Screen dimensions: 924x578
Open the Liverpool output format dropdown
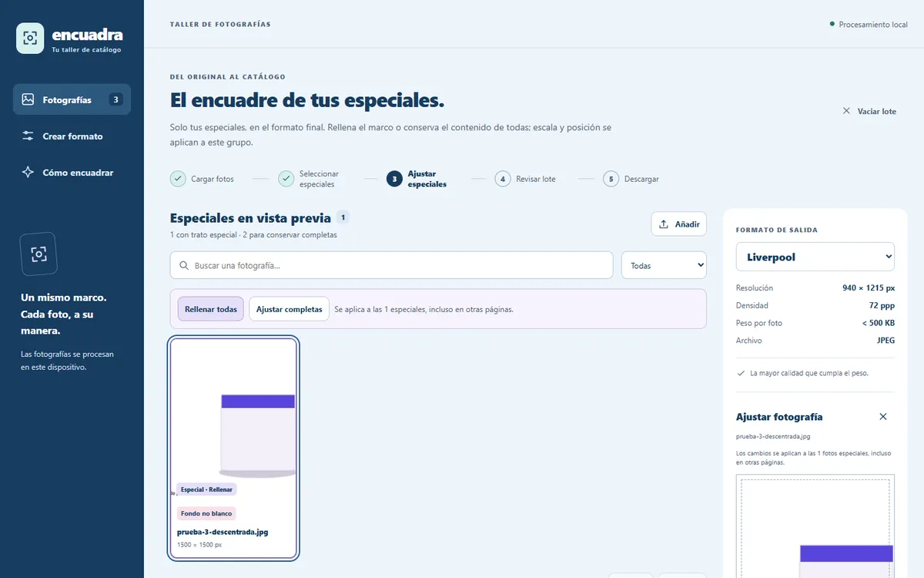coord(815,257)
